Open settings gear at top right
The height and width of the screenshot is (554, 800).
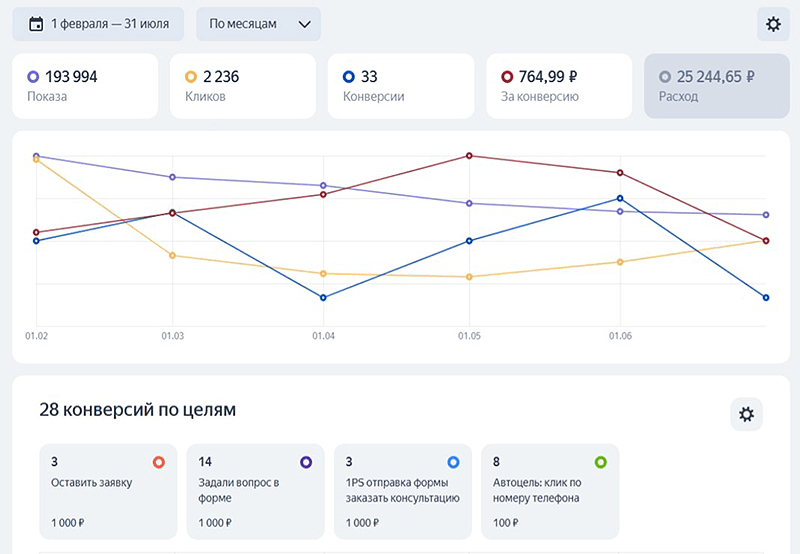(x=772, y=25)
